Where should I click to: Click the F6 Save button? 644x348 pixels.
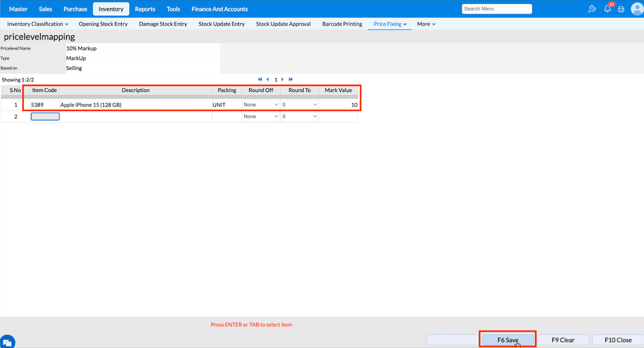point(508,340)
